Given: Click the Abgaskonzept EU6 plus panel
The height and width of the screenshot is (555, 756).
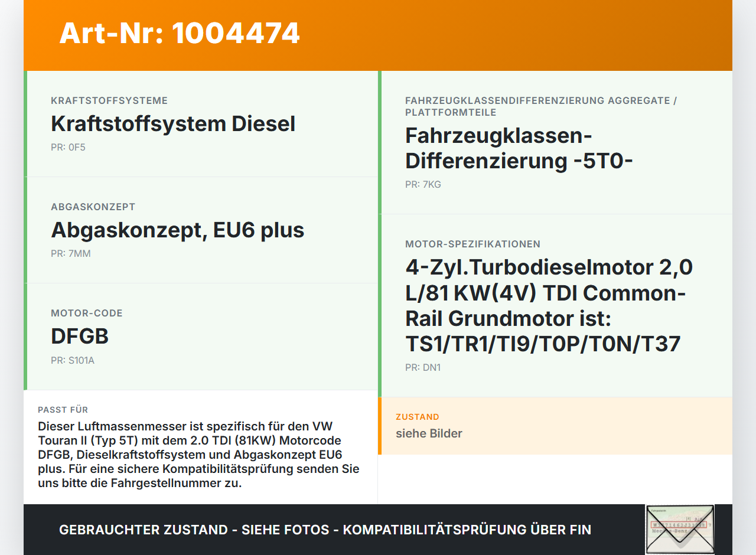Looking at the screenshot, I should 201,230.
